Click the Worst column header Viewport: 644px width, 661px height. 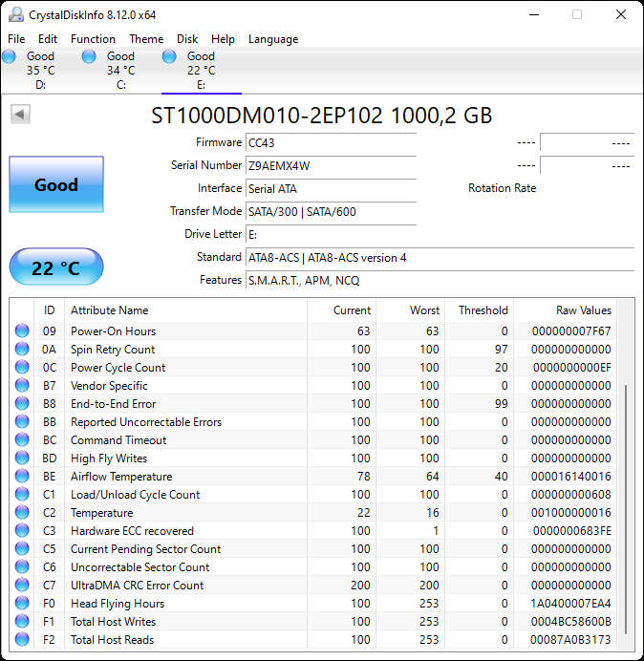click(410, 310)
